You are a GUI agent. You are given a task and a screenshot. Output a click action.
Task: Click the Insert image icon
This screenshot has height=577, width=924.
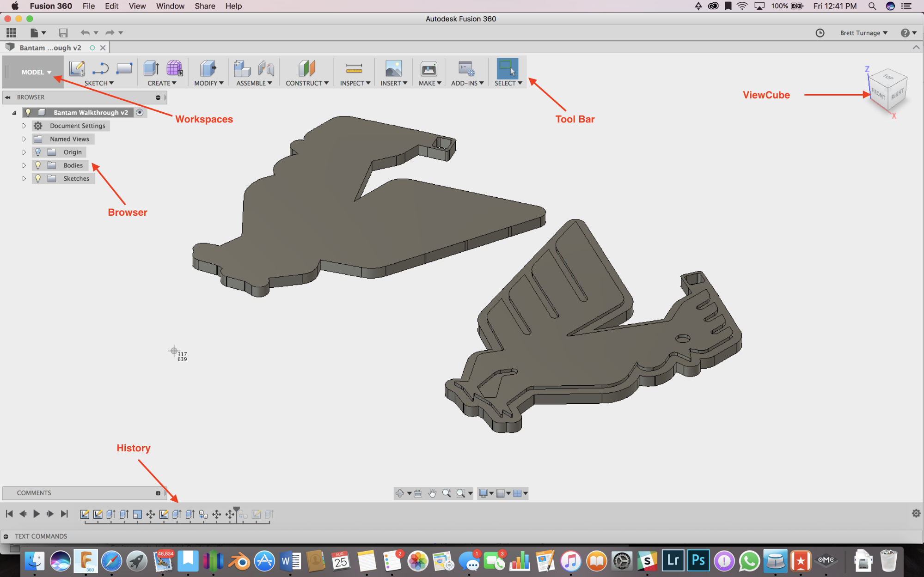393,68
